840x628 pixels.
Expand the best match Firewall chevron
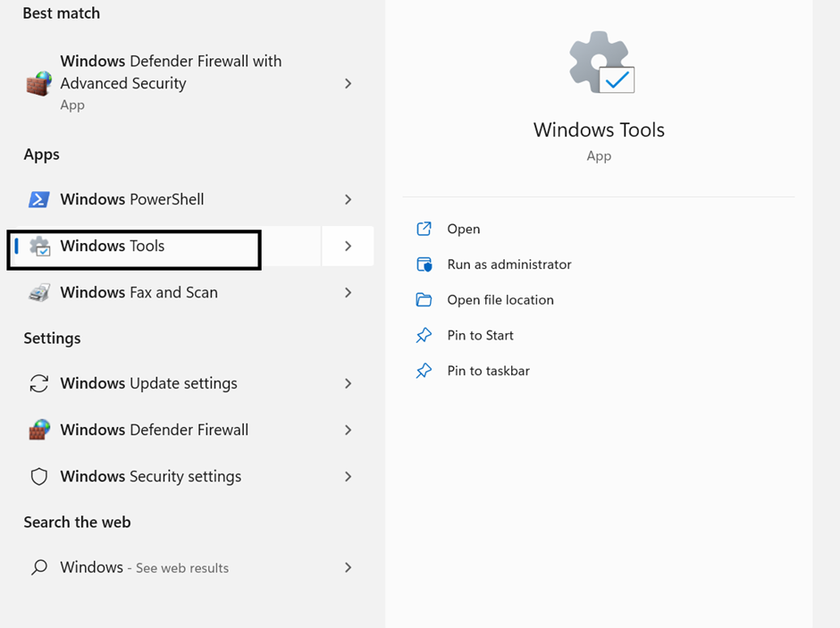click(x=349, y=83)
